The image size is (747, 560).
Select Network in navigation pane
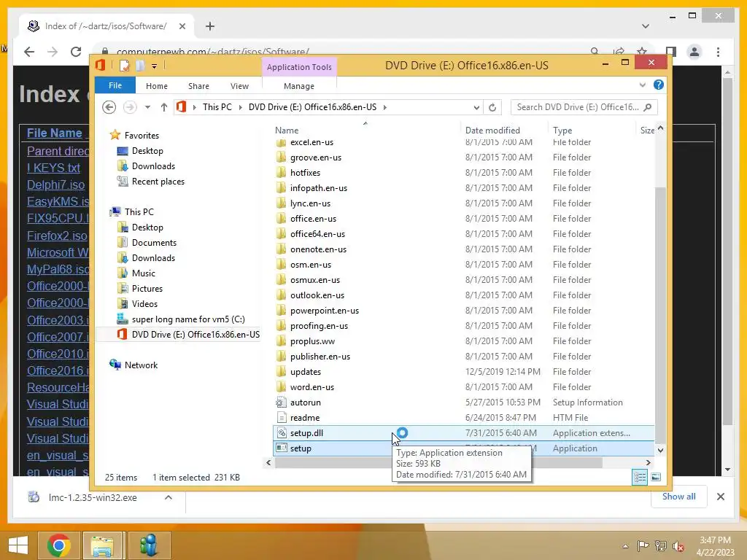tap(141, 365)
